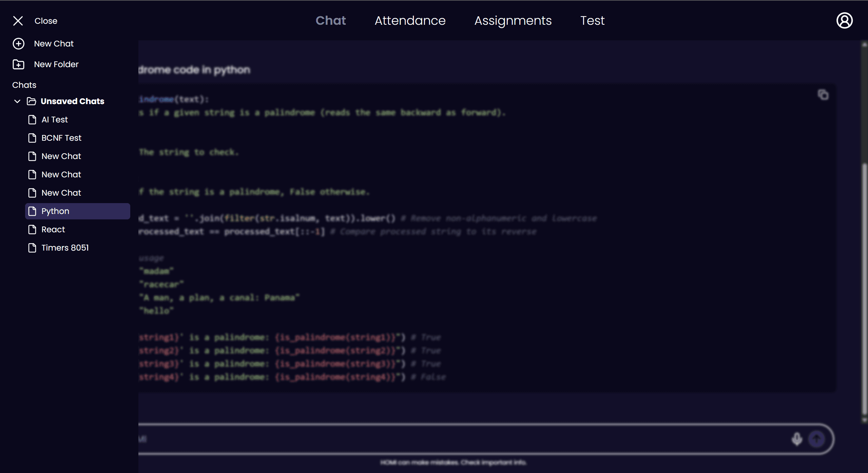The image size is (868, 473).
Task: Open the user profile icon
Action: pos(844,21)
